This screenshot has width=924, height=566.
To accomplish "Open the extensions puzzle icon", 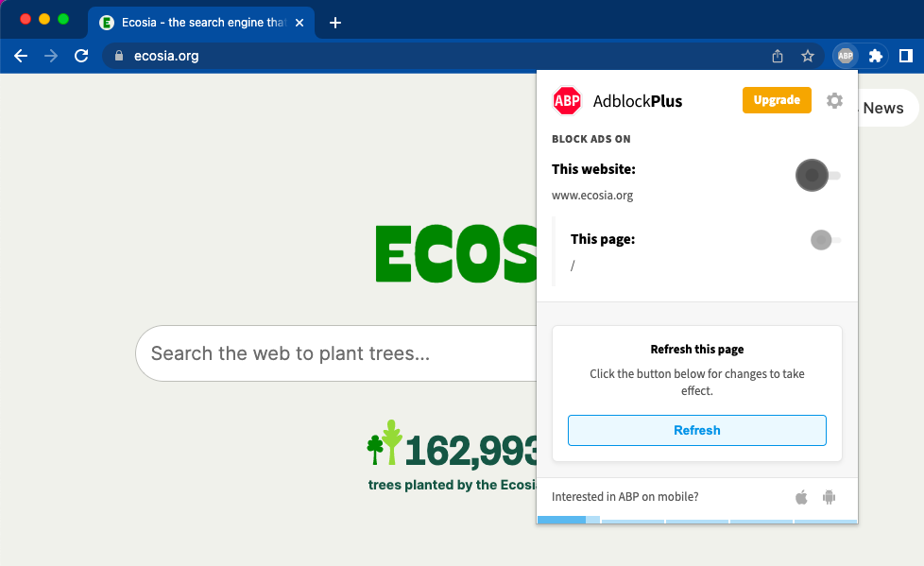I will 876,56.
